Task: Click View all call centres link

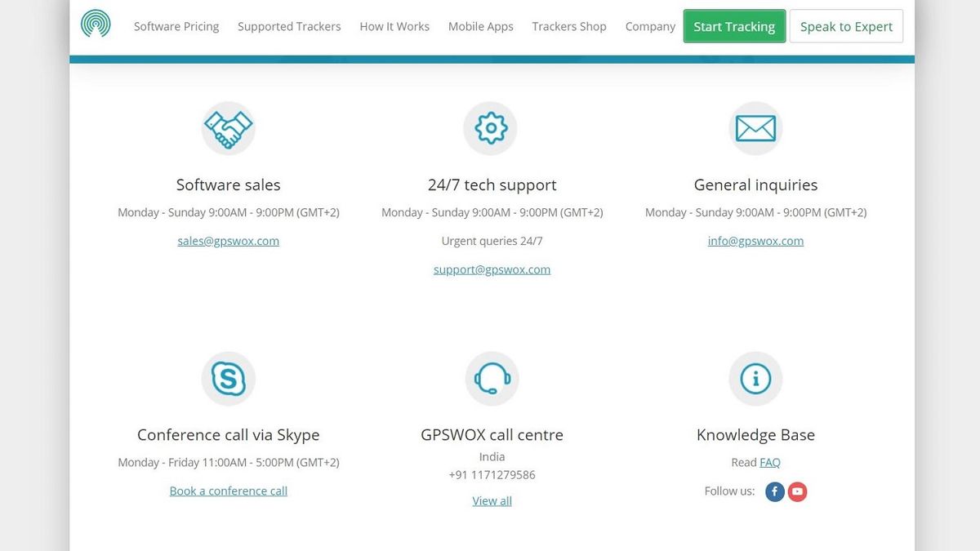Action: click(x=492, y=500)
